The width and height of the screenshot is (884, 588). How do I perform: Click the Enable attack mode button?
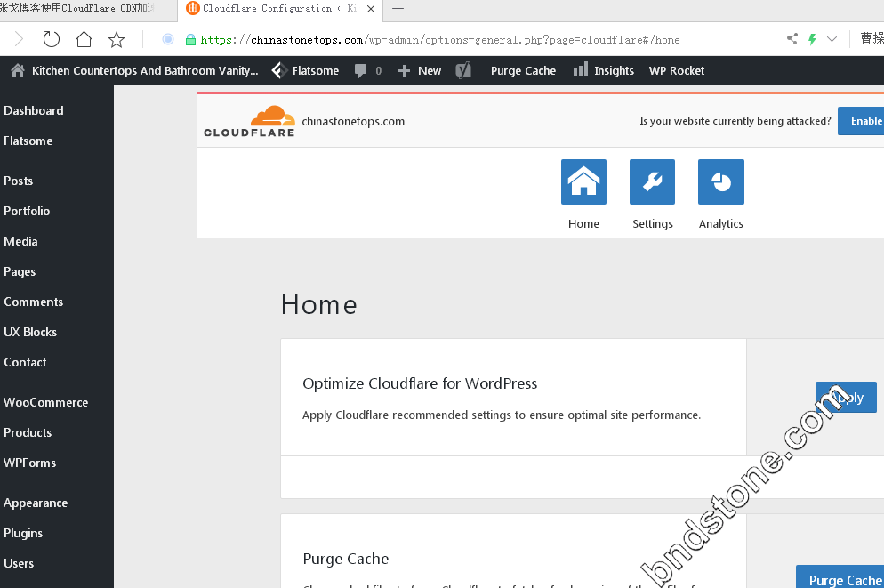[x=861, y=121]
